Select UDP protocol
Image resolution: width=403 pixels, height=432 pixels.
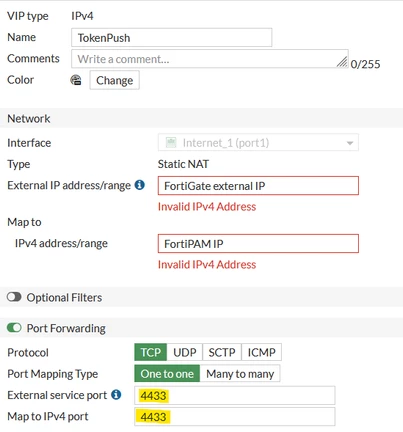[x=185, y=352]
